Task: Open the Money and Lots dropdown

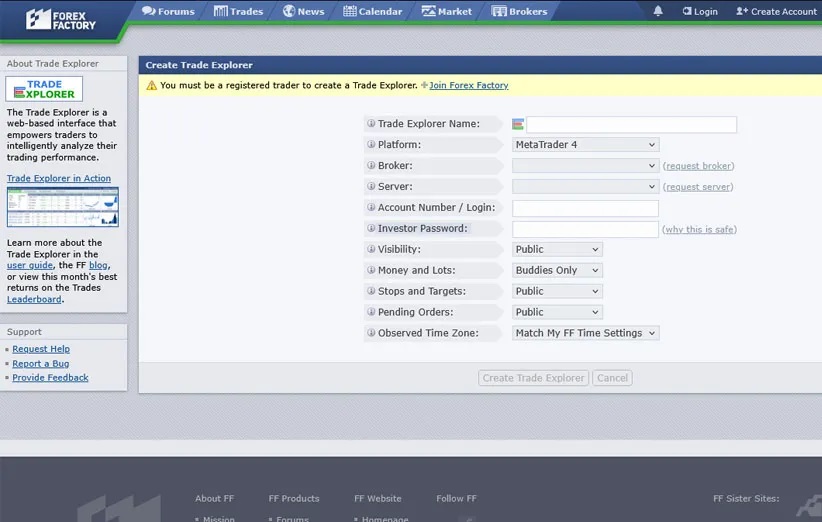Action: pos(557,271)
